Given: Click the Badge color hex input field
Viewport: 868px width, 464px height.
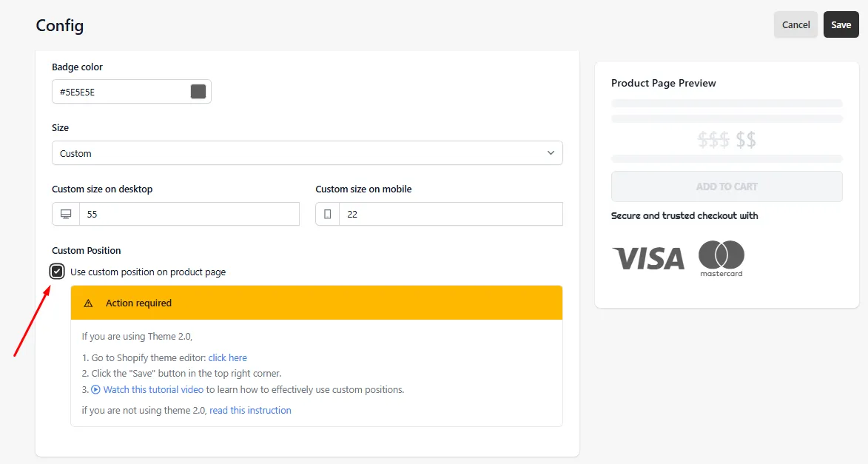Looking at the screenshot, I should 132,91.
